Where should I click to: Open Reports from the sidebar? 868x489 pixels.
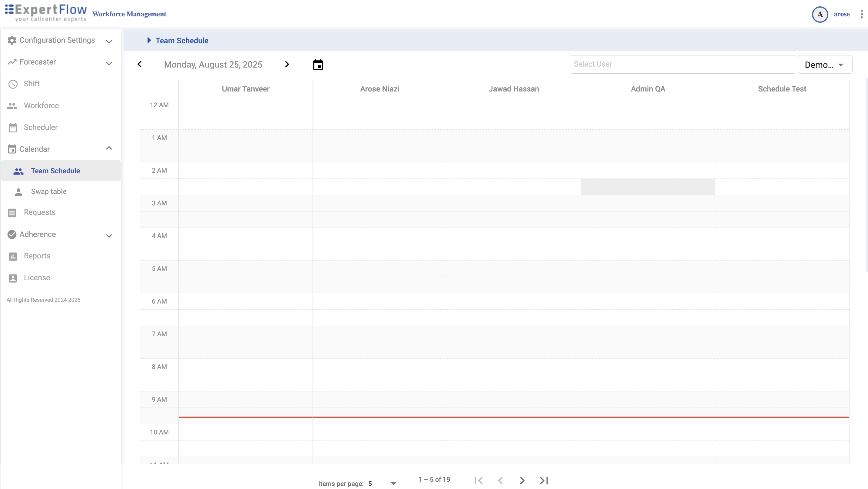(x=37, y=256)
